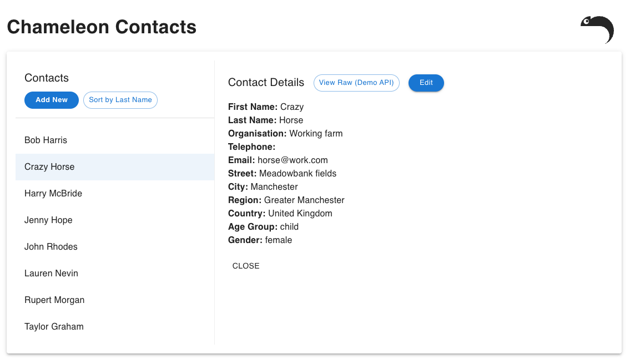This screenshot has height=364, width=630.
Task: Click the Contacts sidebar heading
Action: [x=47, y=78]
